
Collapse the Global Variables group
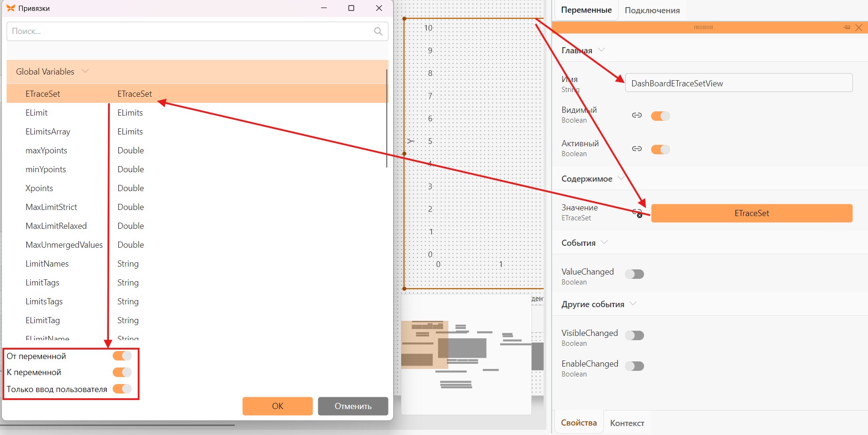point(85,71)
